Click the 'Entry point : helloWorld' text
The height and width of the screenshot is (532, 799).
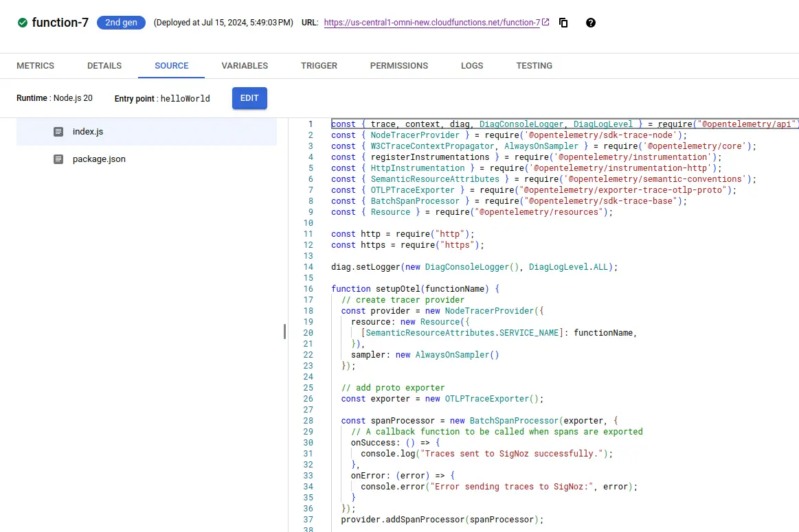pos(162,99)
